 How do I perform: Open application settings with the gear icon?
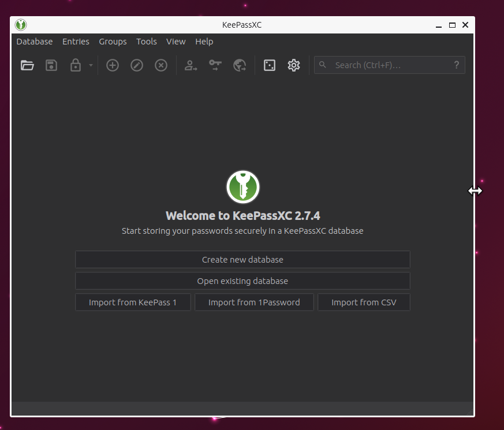point(293,65)
